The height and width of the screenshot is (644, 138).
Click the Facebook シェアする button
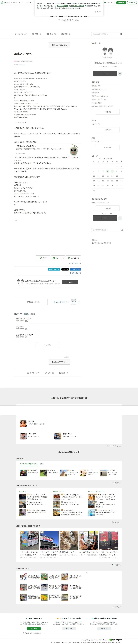coord(75,270)
